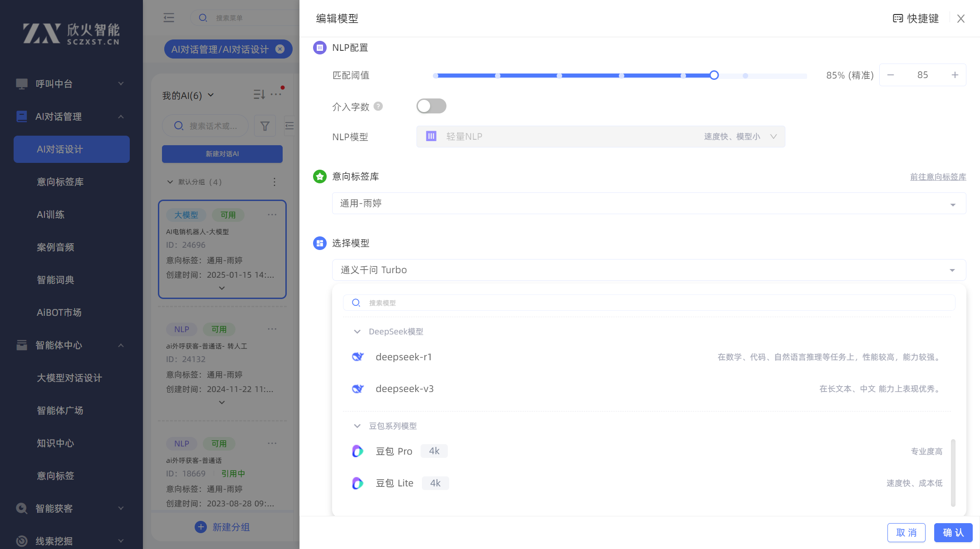
Task: Click plus icon to 新建分组
Action: coord(201,527)
